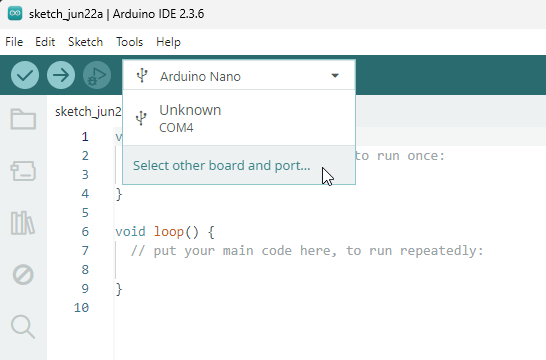The height and width of the screenshot is (360, 546).
Task: Click the USB icon beside Arduino Nano
Action: (x=142, y=76)
